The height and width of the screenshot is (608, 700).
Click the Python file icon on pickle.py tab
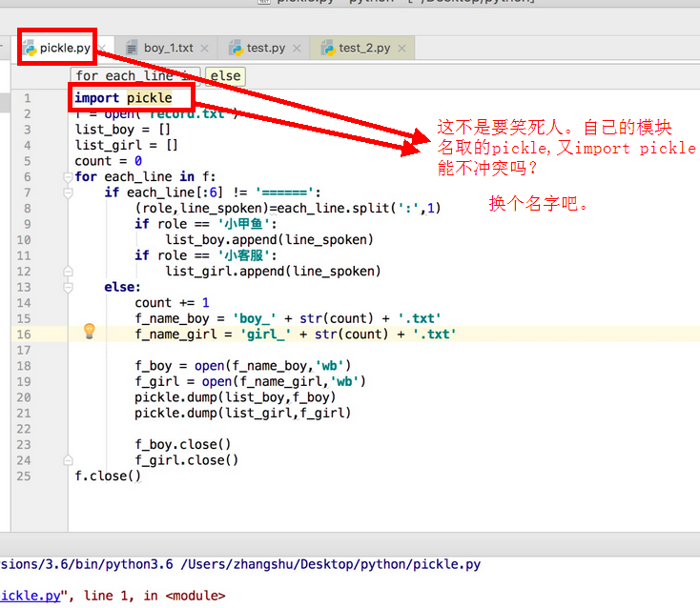coord(30,47)
